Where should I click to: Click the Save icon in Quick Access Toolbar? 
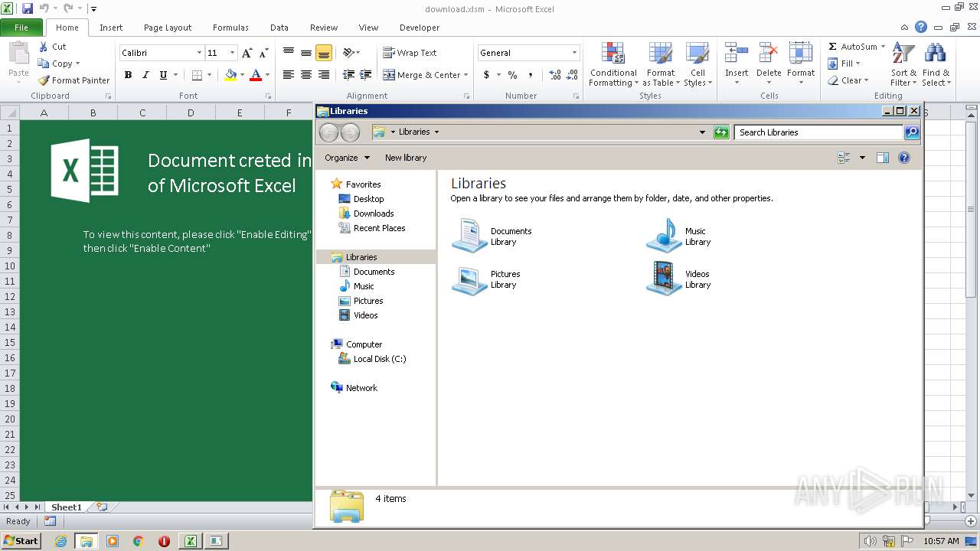click(28, 8)
